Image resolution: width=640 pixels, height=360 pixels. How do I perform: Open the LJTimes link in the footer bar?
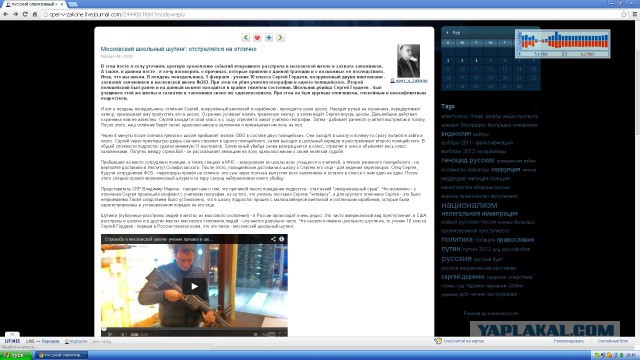click(x=12, y=341)
